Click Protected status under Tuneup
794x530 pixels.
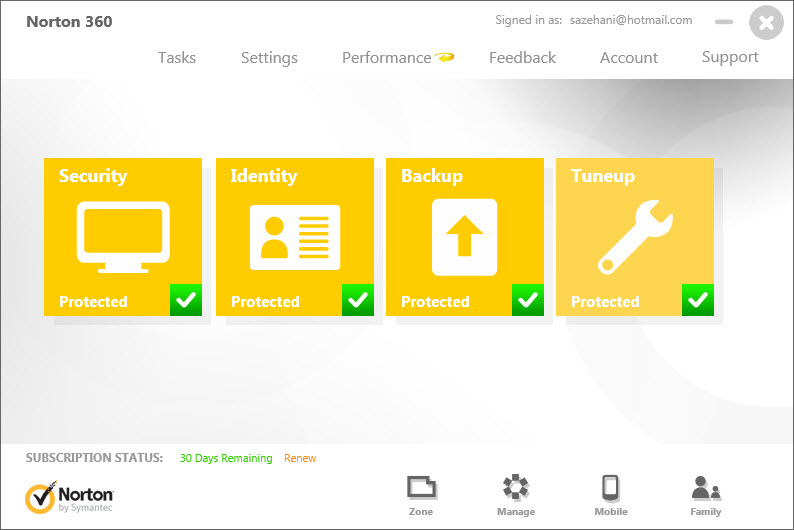[x=605, y=302]
